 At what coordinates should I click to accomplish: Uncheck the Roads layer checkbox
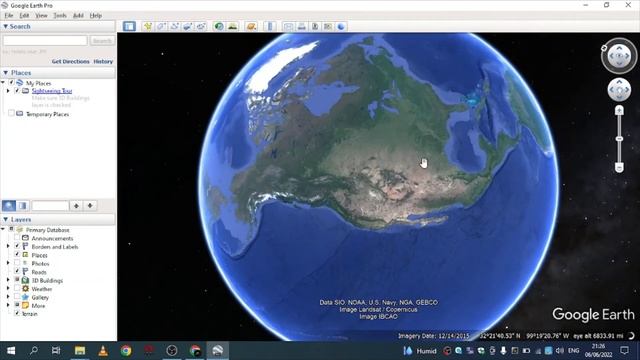tap(17, 271)
